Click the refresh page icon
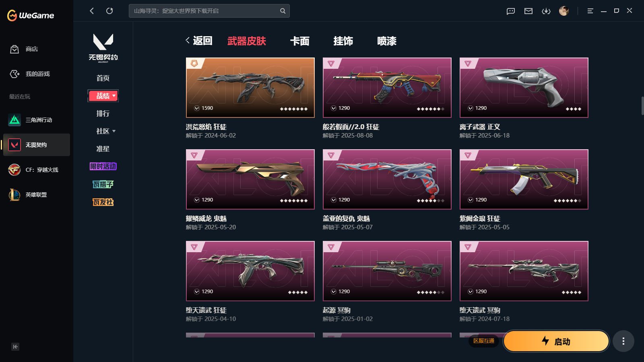 [x=109, y=11]
